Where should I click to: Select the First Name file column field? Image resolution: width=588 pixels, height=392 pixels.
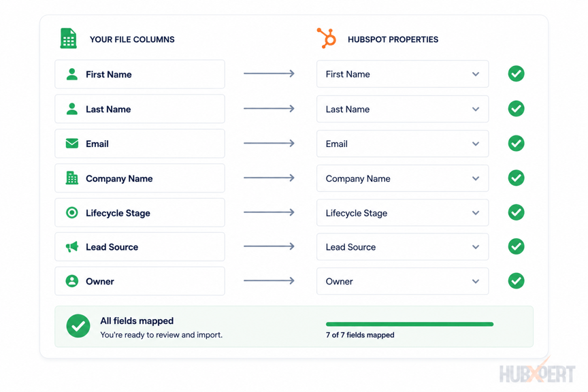click(140, 74)
